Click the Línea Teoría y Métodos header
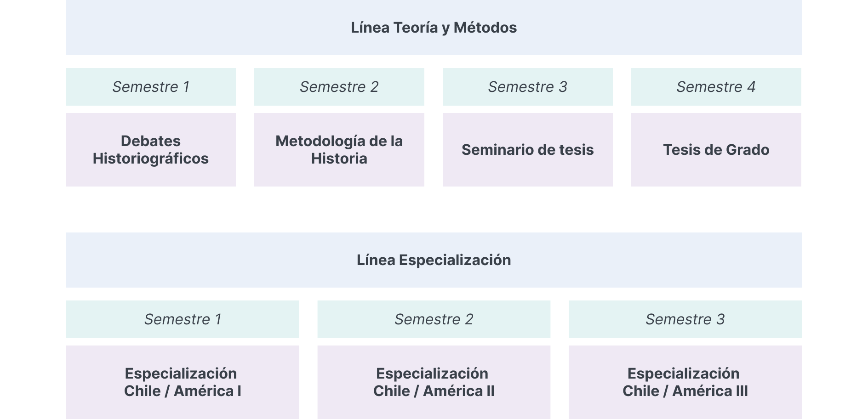The image size is (868, 419). coord(434,28)
